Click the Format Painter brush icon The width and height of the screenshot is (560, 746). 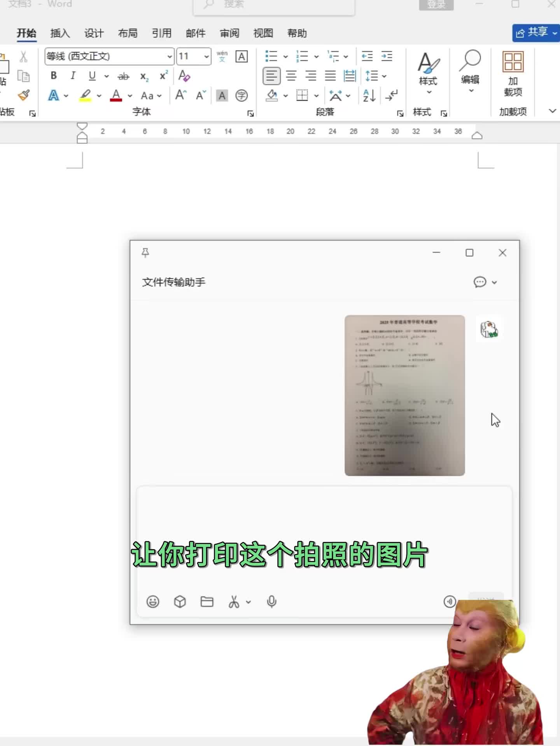click(x=24, y=95)
